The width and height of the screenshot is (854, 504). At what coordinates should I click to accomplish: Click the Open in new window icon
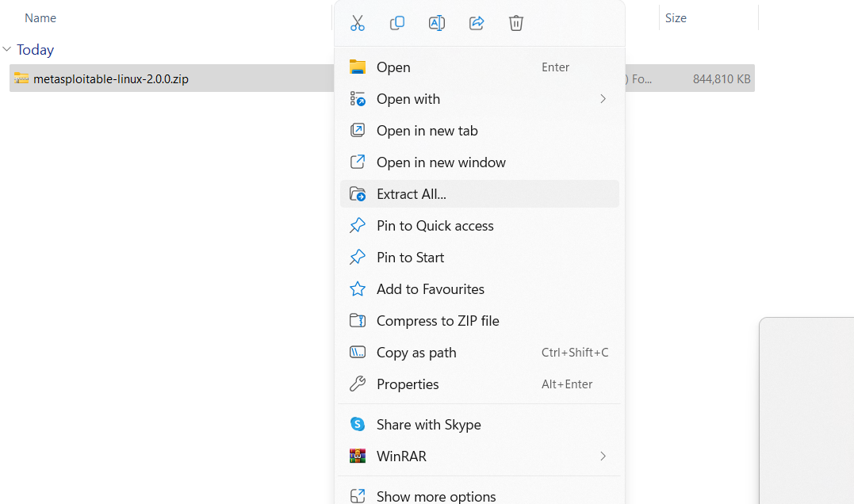pos(358,162)
